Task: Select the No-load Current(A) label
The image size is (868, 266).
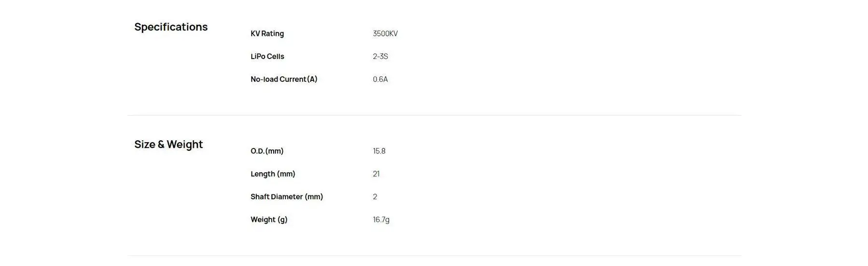Action: (x=283, y=79)
